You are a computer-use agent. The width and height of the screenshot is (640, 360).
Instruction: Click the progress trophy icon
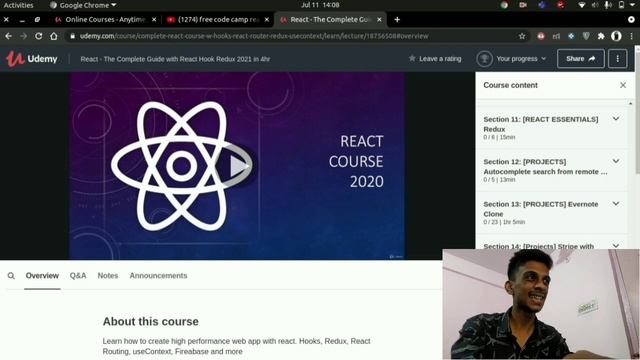484,59
